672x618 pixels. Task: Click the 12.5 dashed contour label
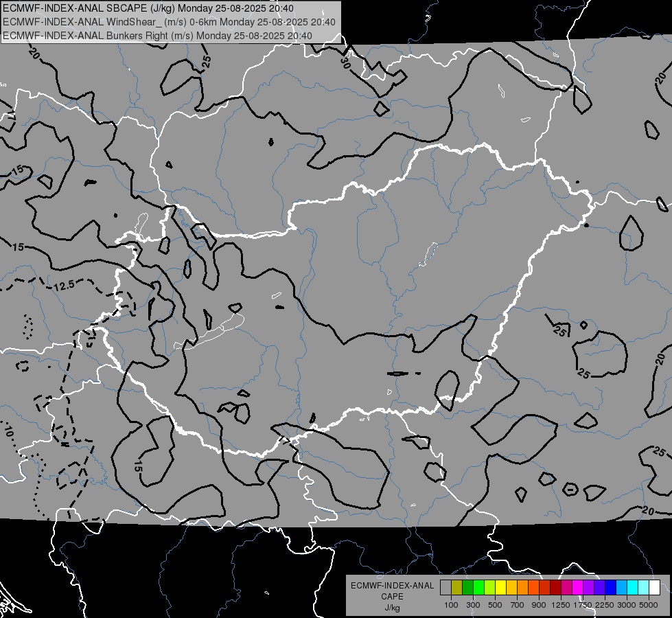65,285
